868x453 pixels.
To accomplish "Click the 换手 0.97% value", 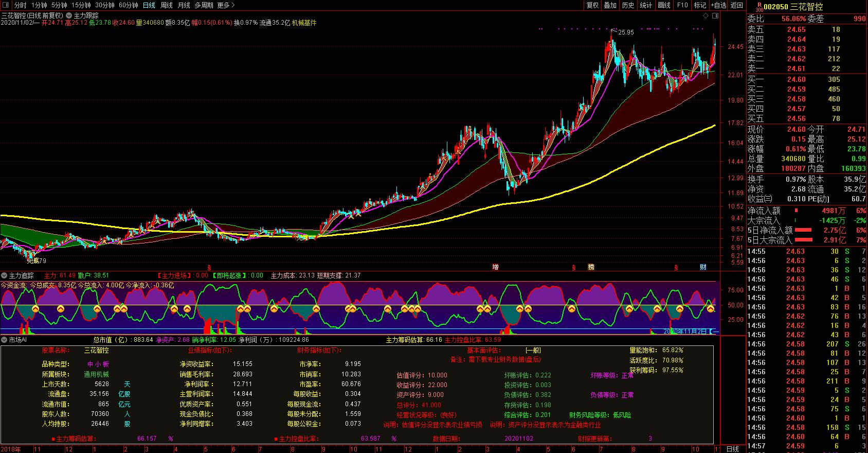I will 795,179.
